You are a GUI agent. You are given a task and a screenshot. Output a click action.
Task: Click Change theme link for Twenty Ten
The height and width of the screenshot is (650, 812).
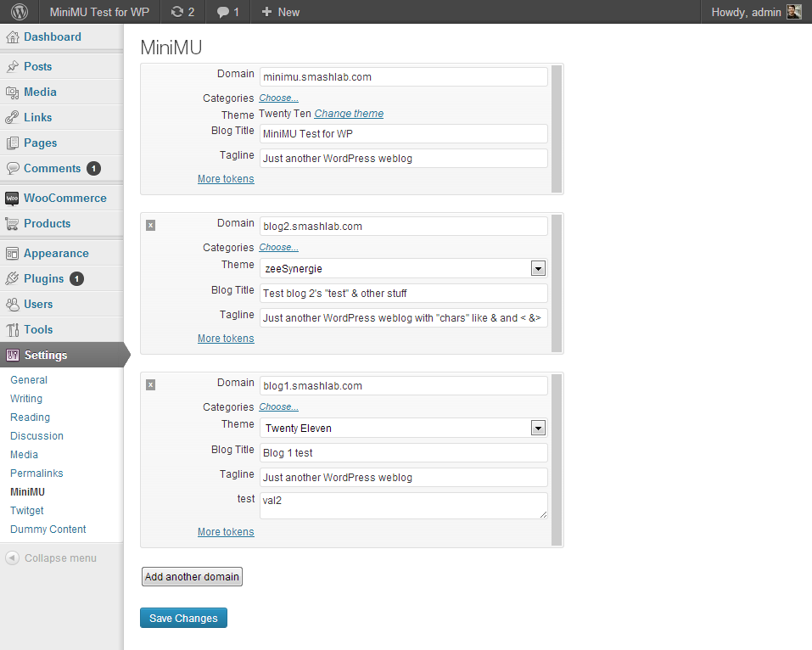(349, 114)
